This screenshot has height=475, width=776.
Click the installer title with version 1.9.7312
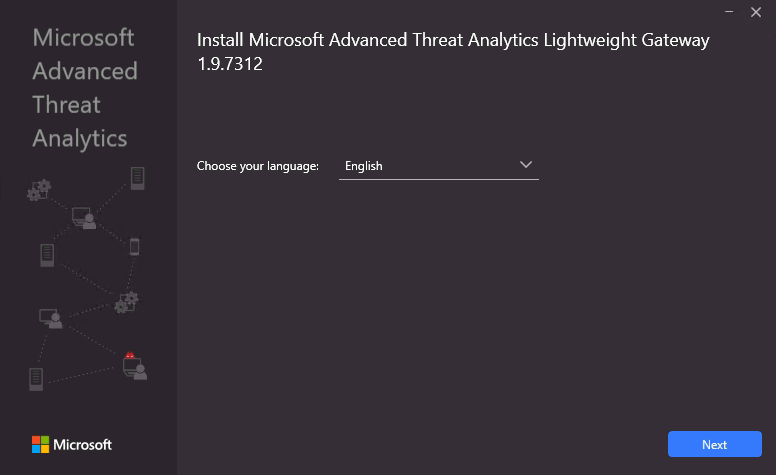coord(453,51)
